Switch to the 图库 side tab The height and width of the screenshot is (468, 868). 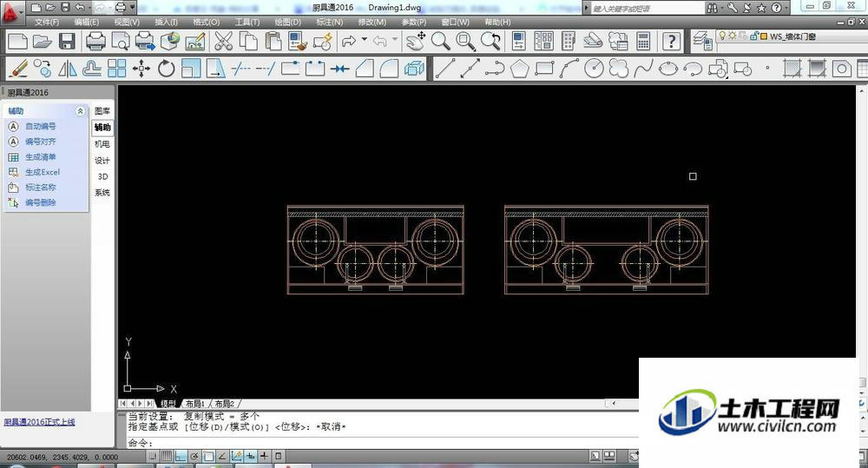point(102,111)
